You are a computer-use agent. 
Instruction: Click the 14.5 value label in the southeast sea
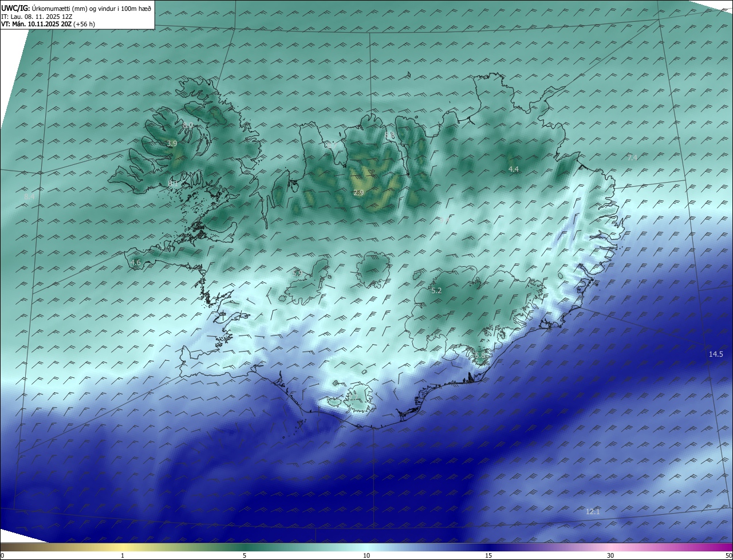[x=716, y=354]
